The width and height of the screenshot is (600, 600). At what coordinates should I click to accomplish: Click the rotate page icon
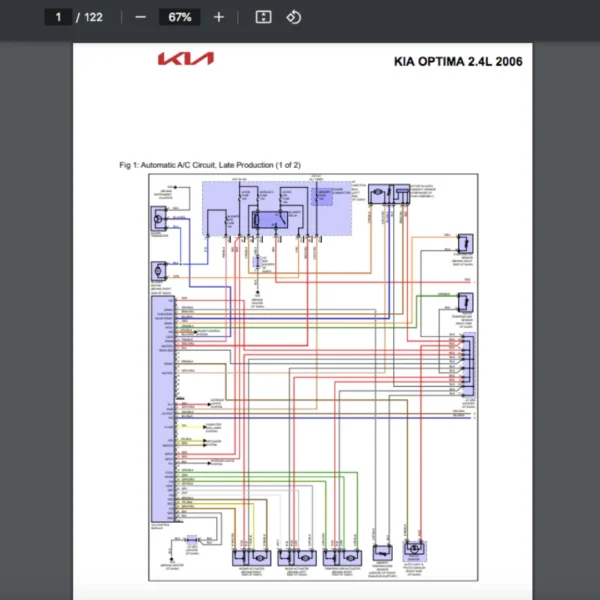click(293, 17)
